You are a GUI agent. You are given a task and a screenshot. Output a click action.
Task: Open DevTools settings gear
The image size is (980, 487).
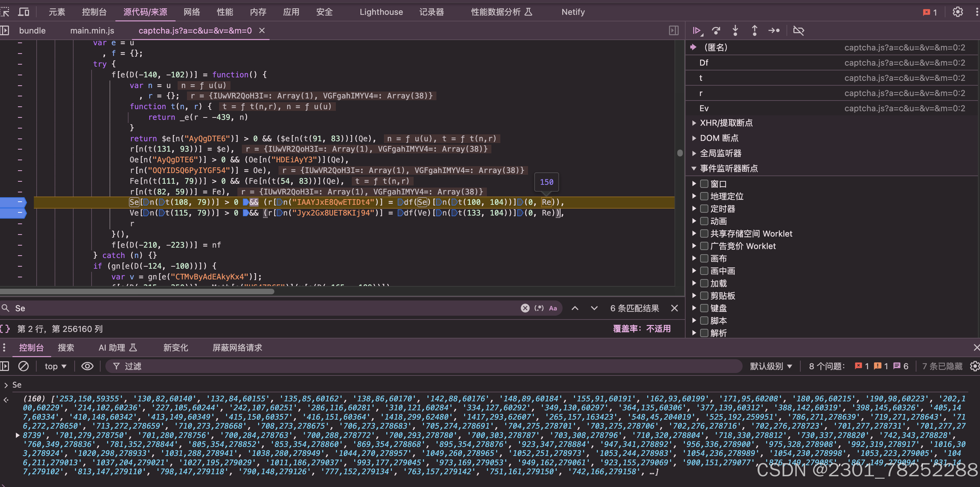point(957,12)
